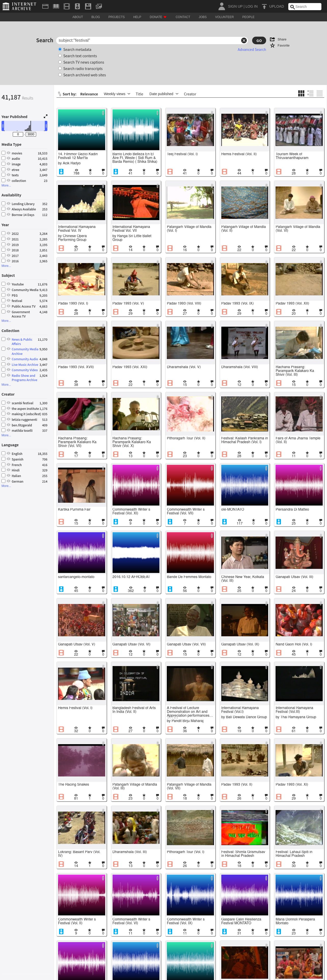
Task: Select Search metadata radio button
Action: point(60,49)
